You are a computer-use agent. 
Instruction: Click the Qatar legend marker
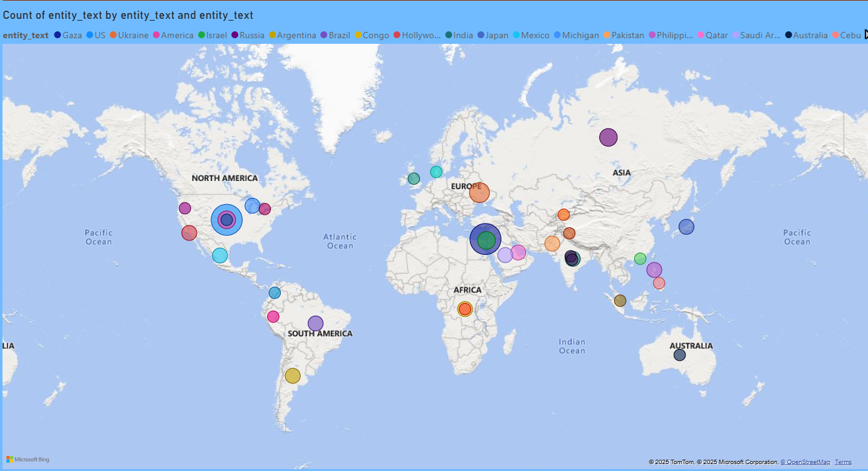tap(701, 35)
